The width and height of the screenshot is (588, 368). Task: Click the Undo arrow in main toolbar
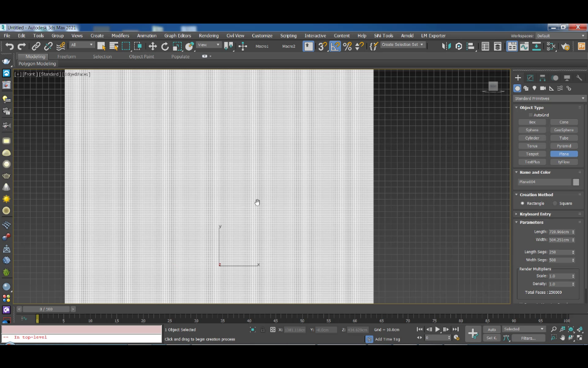coord(9,46)
